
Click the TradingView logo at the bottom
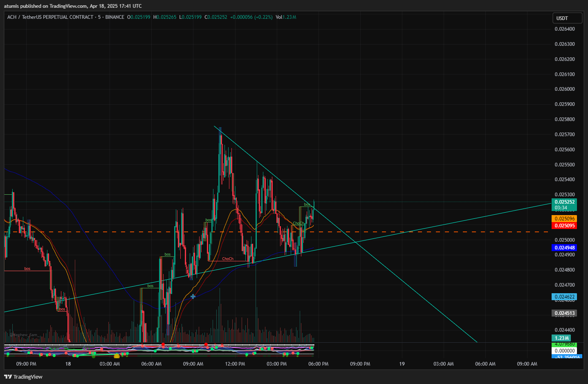(23, 377)
